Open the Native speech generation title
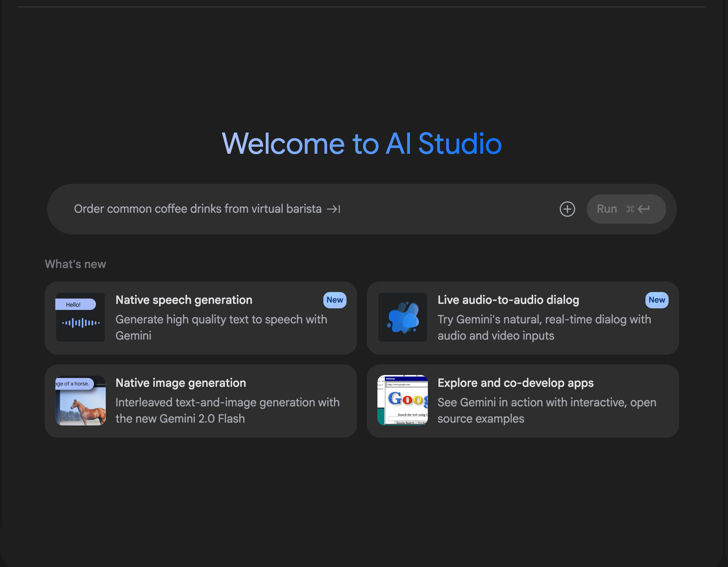Image resolution: width=728 pixels, height=567 pixels. point(184,300)
